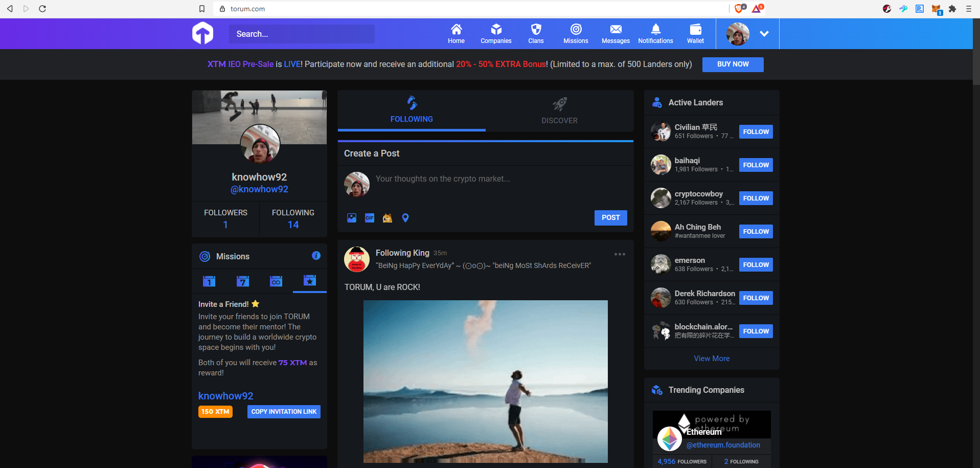Follow emerson
Screen dimensions: 980x468
[756, 265]
